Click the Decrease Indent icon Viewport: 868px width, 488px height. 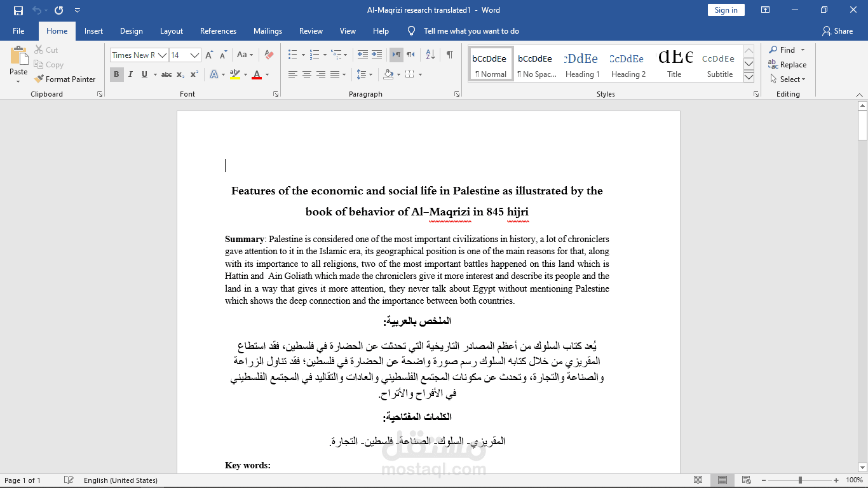click(363, 55)
